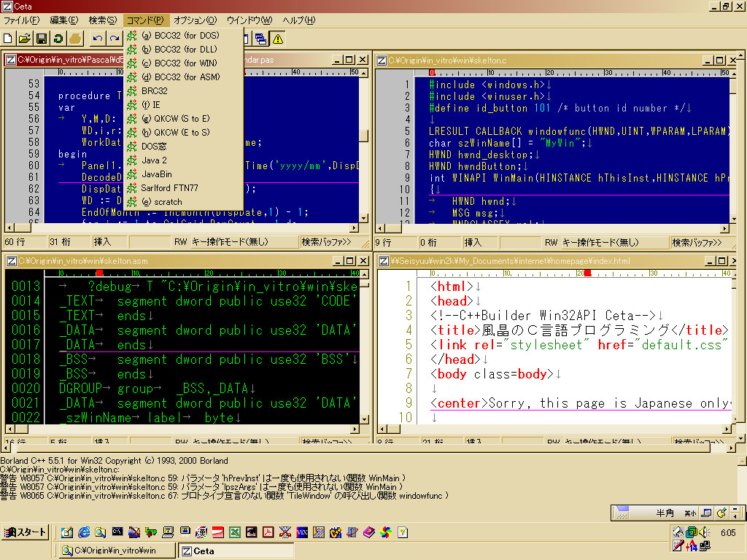Open Internet Explorer from the quick launch bar
The image size is (747, 560).
coord(84,532)
